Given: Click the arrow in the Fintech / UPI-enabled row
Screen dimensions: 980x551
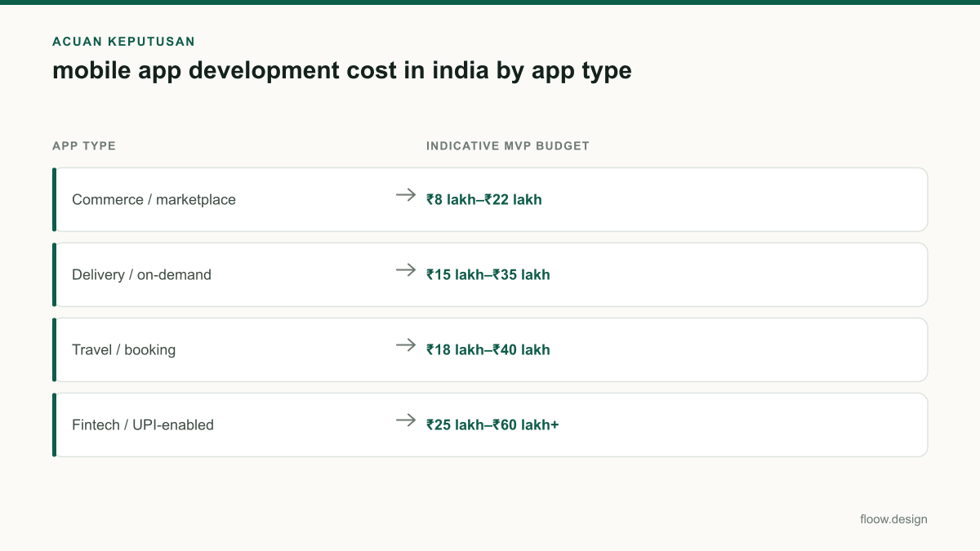Looking at the screenshot, I should click(406, 420).
